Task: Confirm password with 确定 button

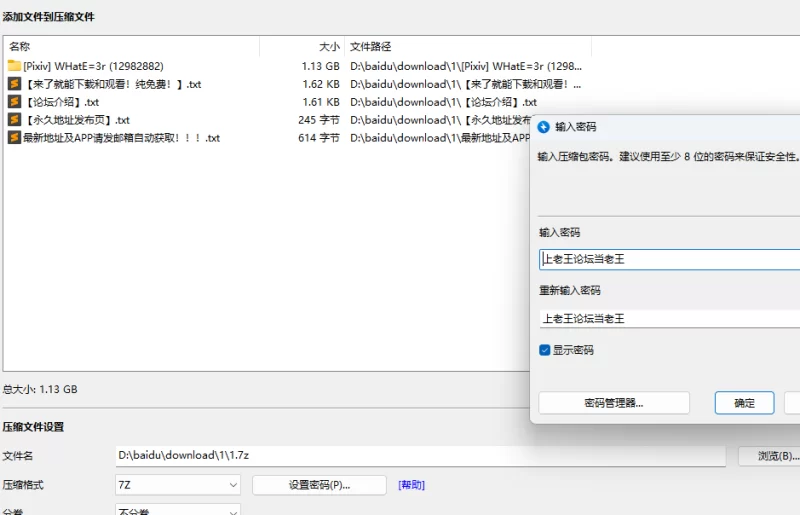Action: point(744,403)
